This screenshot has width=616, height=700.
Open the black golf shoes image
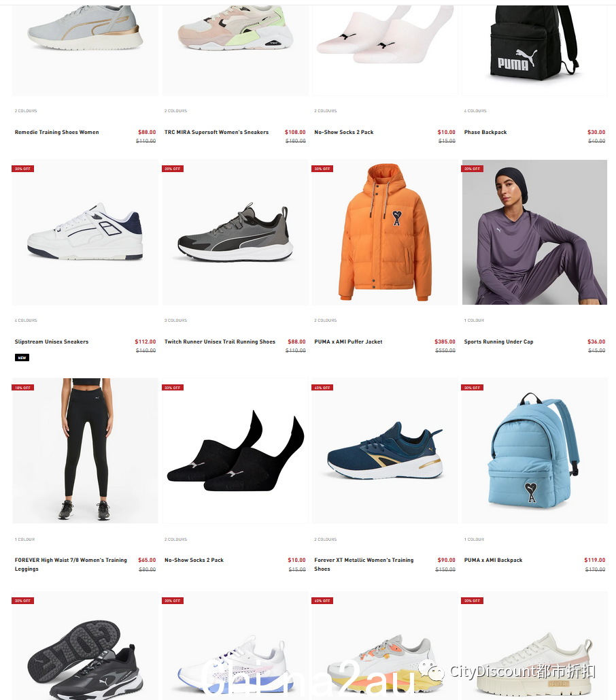85,646
